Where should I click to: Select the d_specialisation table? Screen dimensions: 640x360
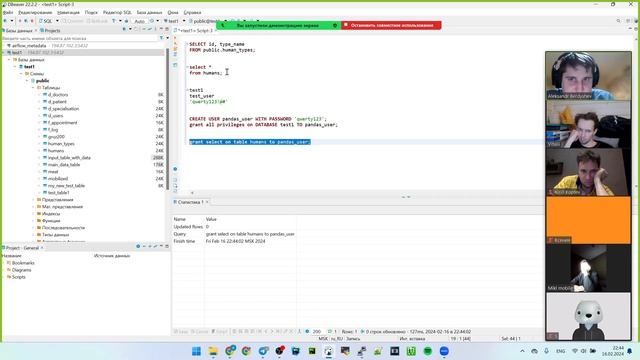point(63,109)
